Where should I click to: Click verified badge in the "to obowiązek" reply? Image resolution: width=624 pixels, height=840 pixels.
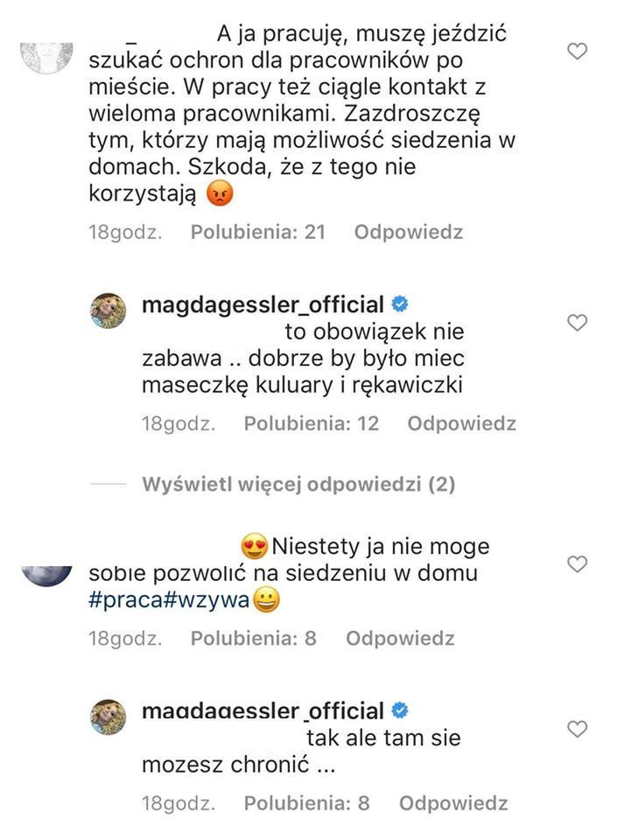tap(401, 304)
